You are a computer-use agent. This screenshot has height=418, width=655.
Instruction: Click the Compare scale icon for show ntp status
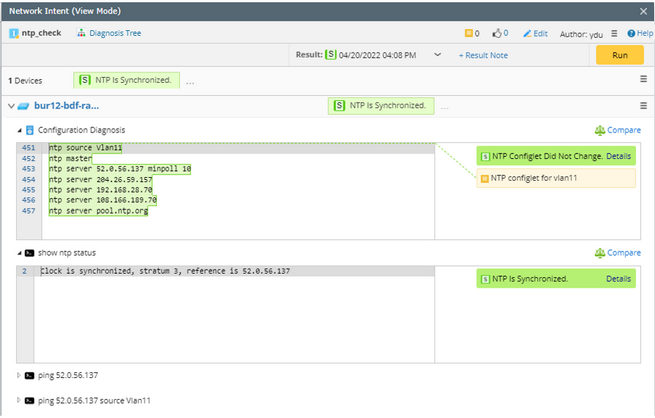click(600, 253)
